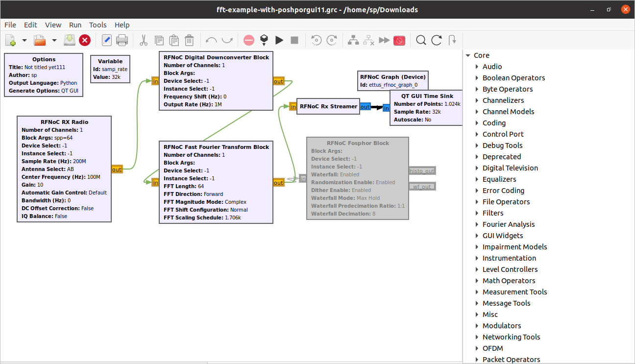Click the Kill flowgraph stop icon
The height and width of the screenshot is (364, 635).
point(294,40)
